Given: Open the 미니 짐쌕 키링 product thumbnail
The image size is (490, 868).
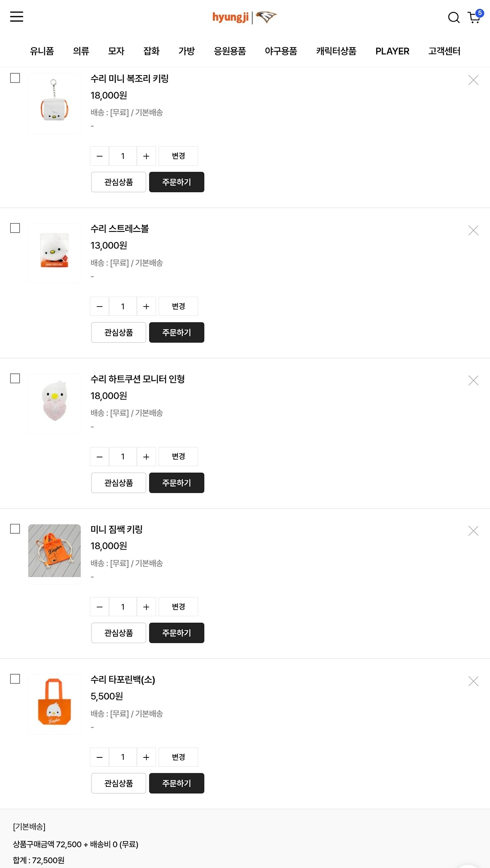Looking at the screenshot, I should tap(54, 551).
